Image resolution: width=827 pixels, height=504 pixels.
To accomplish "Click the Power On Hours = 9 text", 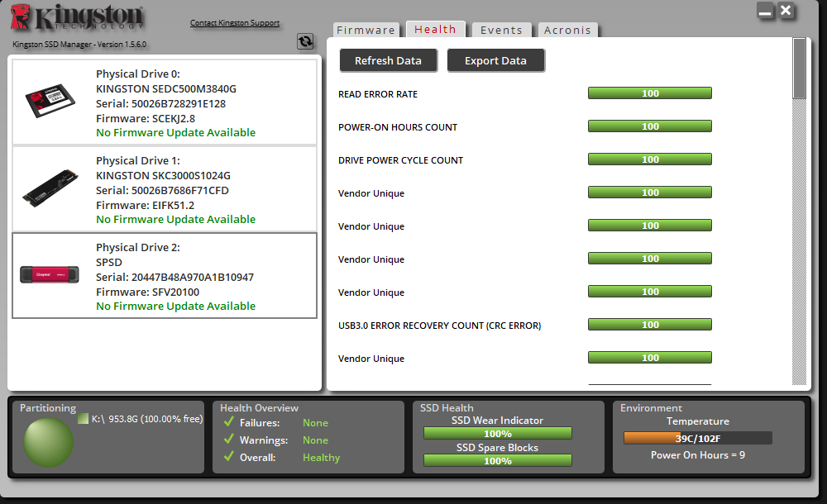I will 698,455.
